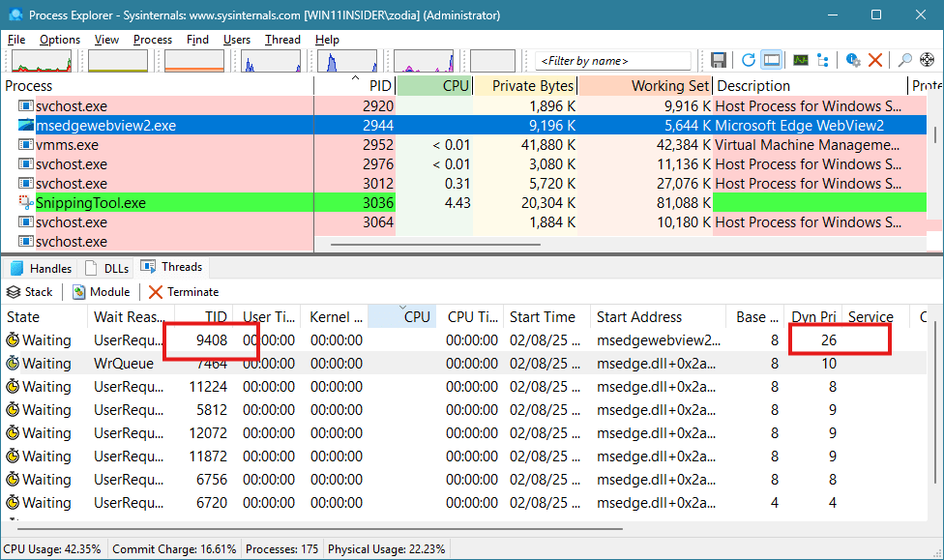The image size is (944, 560).
Task: Open Properties for the selected process
Action: click(852, 60)
